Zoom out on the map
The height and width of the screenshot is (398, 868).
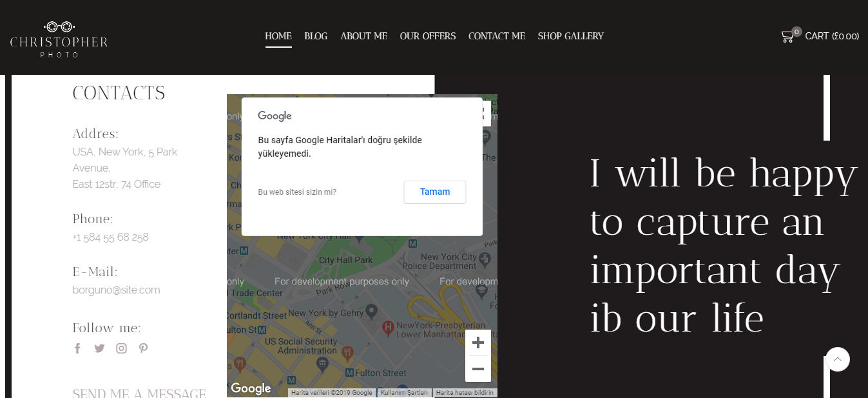coord(477,369)
